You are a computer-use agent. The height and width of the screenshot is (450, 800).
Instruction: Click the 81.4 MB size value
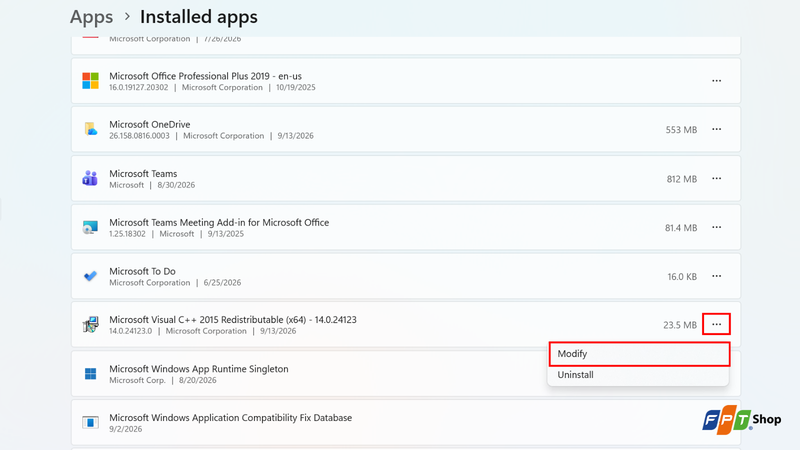tap(681, 228)
